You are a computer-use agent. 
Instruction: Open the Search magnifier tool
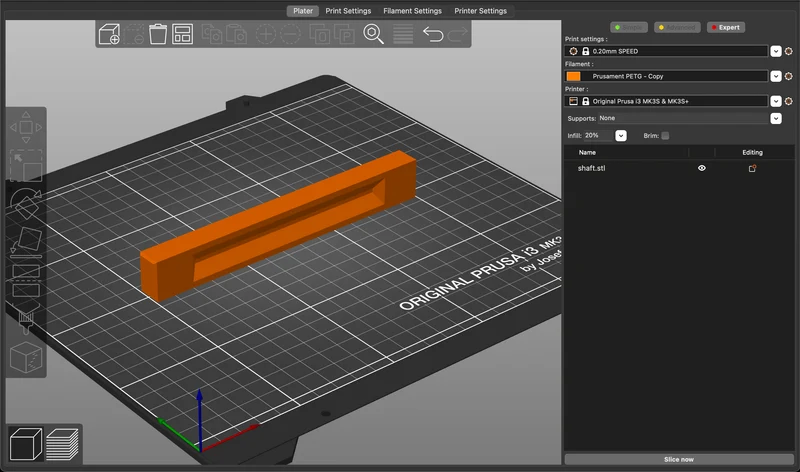[x=373, y=34]
